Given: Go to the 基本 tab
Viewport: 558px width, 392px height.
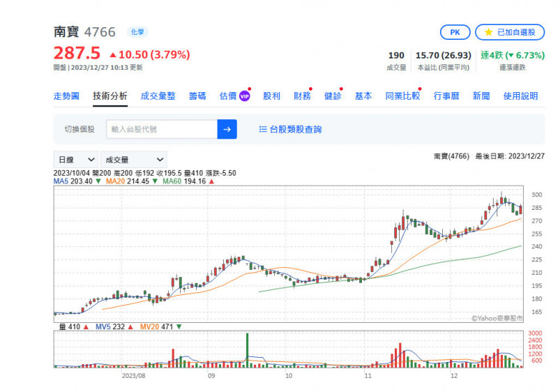Looking at the screenshot, I should coord(363,96).
